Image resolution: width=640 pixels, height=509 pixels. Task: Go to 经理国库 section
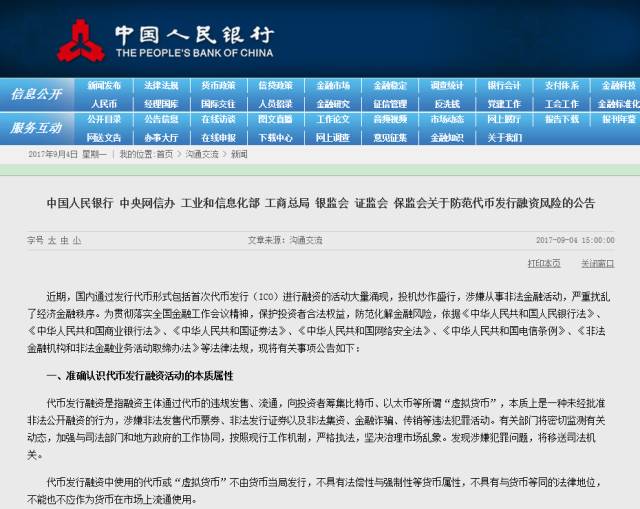161,104
